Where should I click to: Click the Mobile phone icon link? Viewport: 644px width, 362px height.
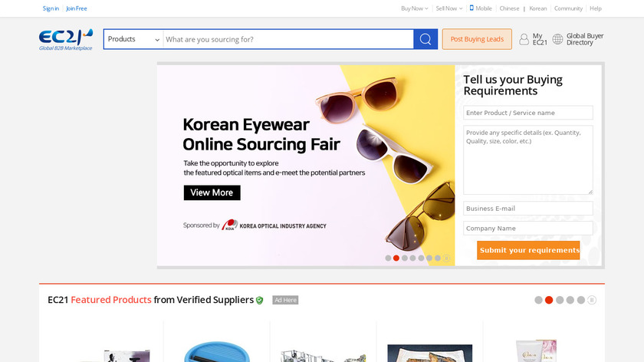click(472, 8)
